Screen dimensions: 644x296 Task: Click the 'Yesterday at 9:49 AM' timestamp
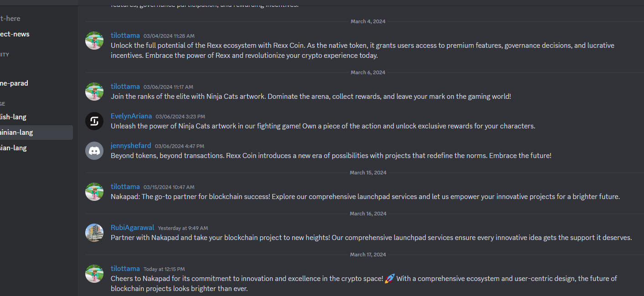183,228
